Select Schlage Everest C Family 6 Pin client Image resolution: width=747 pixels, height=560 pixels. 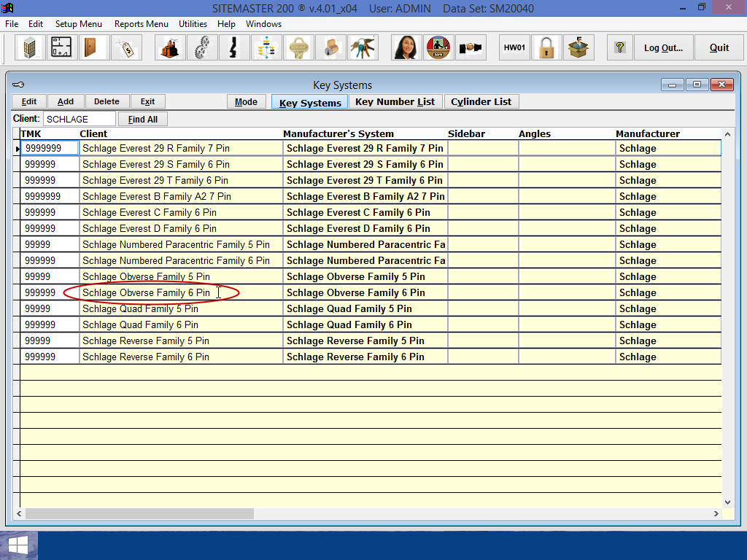click(181, 212)
